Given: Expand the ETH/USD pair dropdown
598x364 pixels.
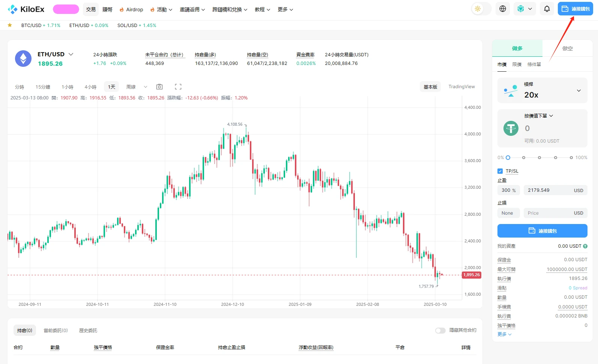Looking at the screenshot, I should click(x=71, y=54).
